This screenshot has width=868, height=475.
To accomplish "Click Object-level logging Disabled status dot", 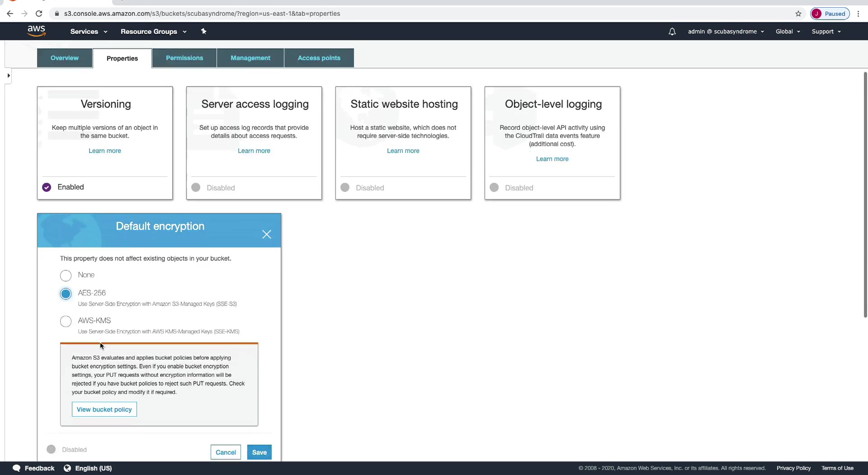I will coord(494,187).
